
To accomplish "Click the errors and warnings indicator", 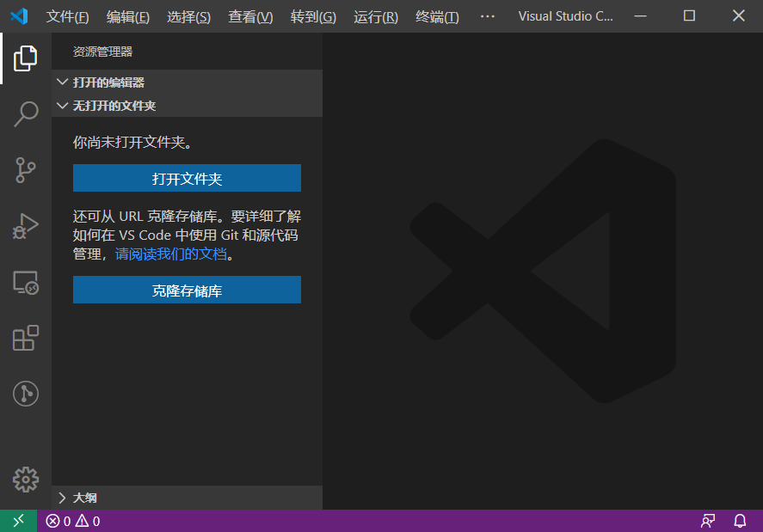I will pos(71,520).
